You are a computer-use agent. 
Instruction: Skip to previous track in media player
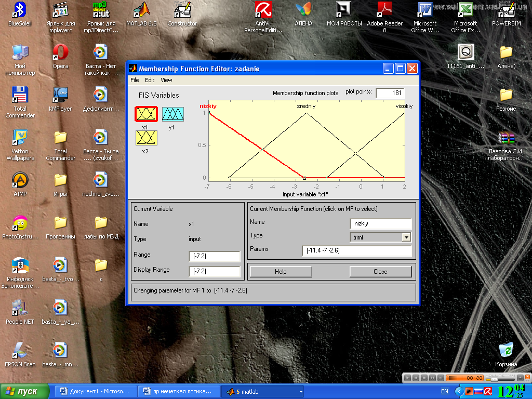pyautogui.click(x=432, y=378)
